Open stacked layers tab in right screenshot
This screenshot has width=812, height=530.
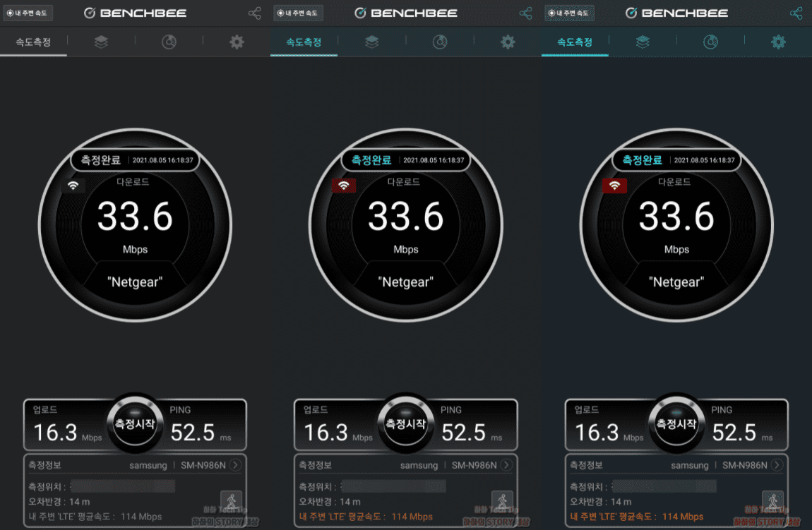coord(643,42)
